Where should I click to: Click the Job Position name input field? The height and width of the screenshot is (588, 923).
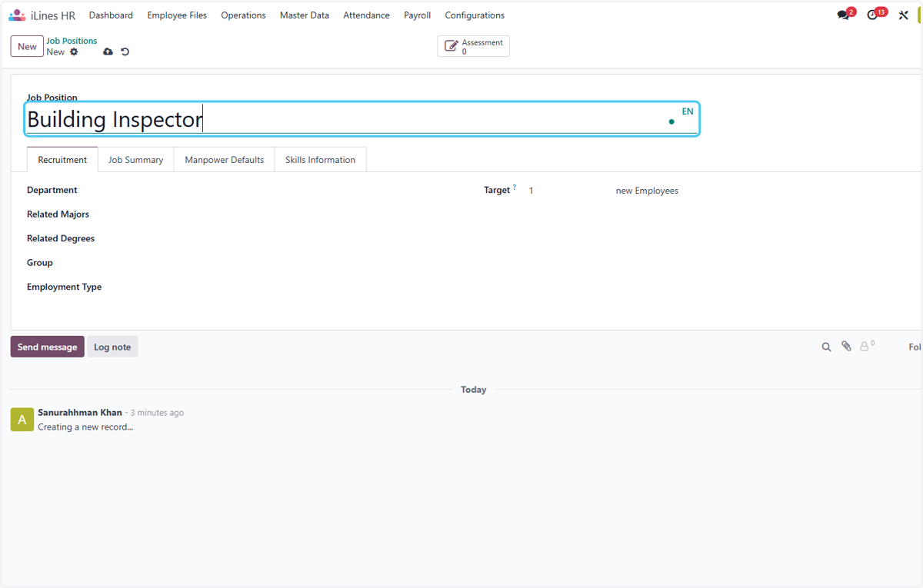(362, 119)
